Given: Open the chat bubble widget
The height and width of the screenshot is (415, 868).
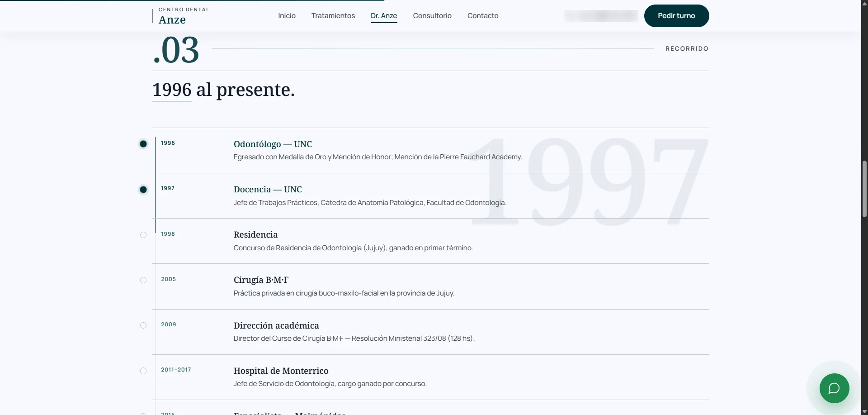Looking at the screenshot, I should point(834,388).
